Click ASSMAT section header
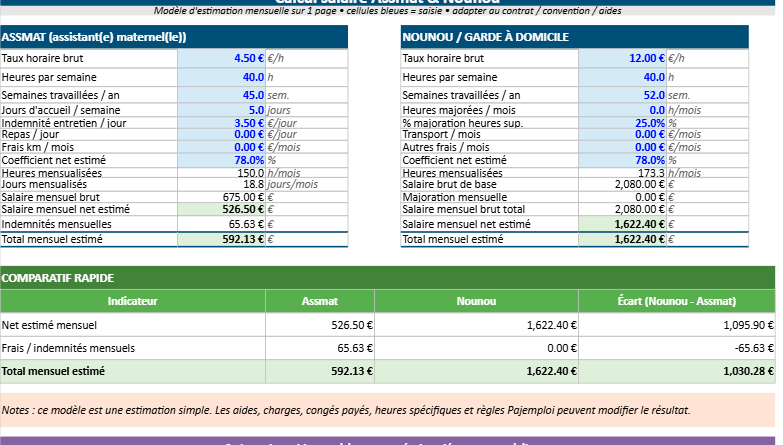The height and width of the screenshot is (445, 783). 174,37
